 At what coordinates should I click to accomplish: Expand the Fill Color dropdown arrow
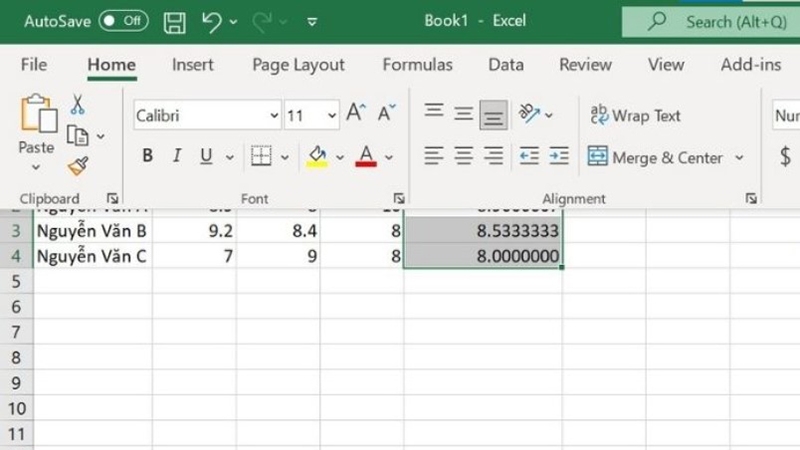[x=340, y=157]
